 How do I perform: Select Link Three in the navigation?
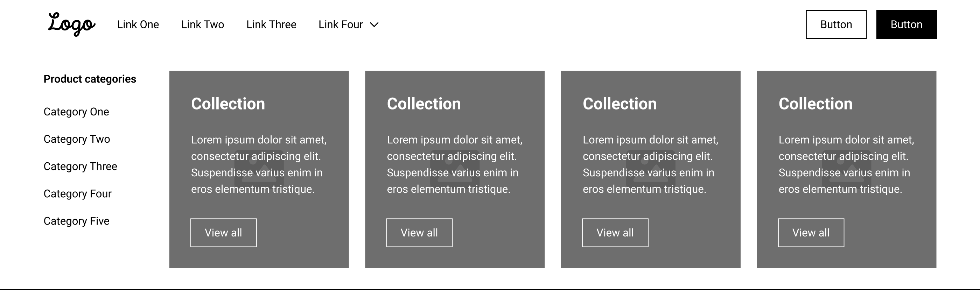coord(271,24)
